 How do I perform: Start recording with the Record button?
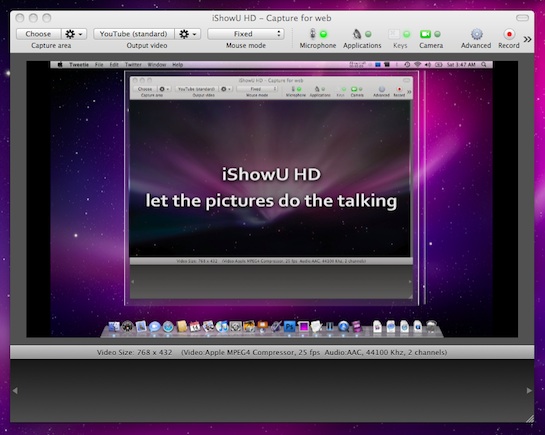tap(509, 34)
